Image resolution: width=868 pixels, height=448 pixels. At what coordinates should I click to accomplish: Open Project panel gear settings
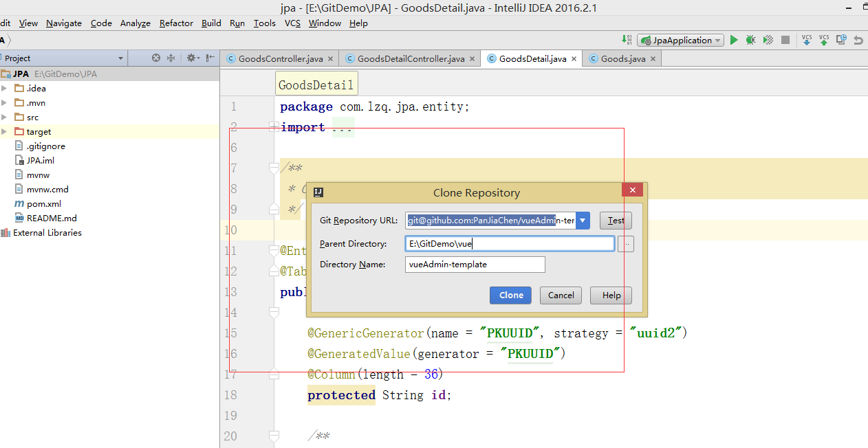[193, 58]
